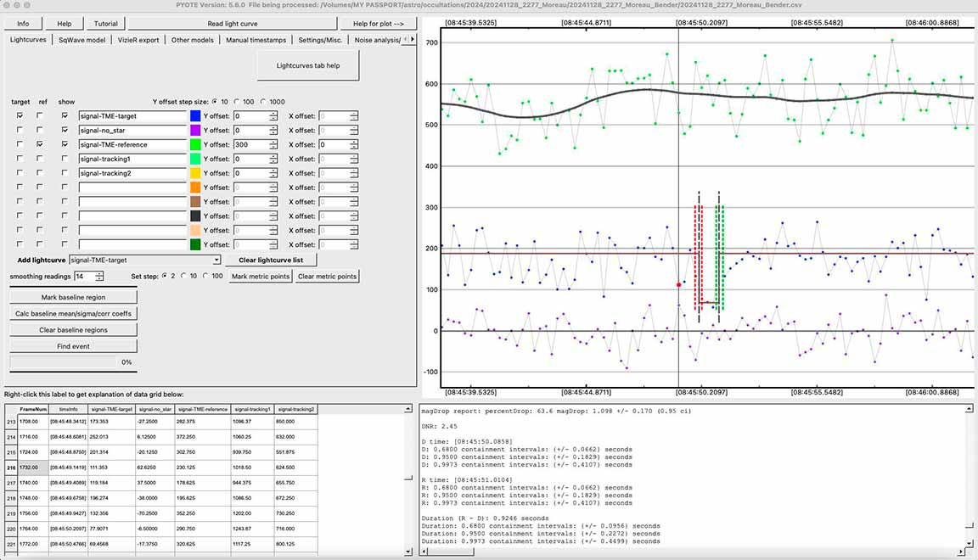The height and width of the screenshot is (560, 978).
Task: Adjust Y offset stepper for signal-TME-target
Action: pos(273,116)
